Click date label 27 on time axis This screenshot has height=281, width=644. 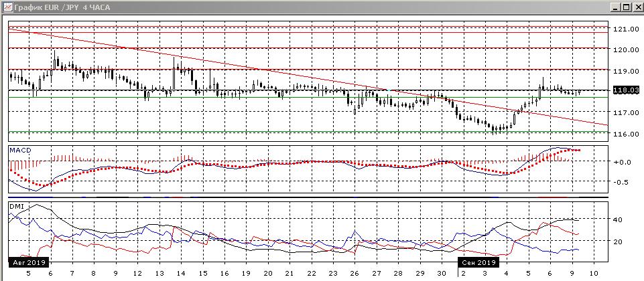[x=377, y=273]
